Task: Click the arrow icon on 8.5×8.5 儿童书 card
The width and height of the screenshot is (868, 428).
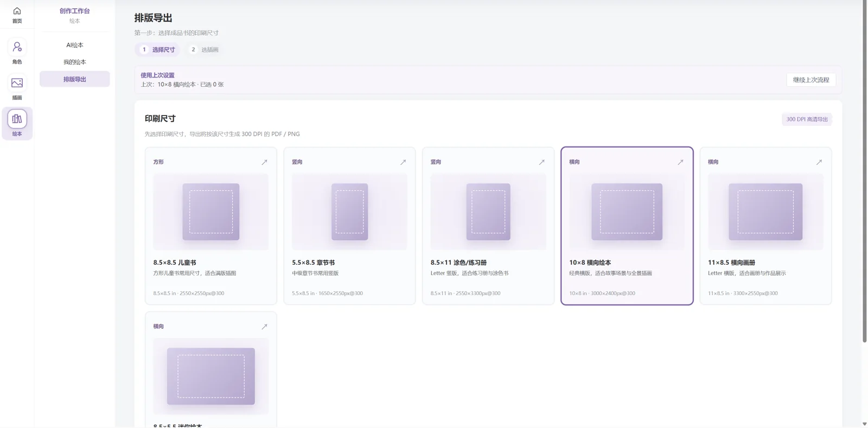Action: coord(264,162)
